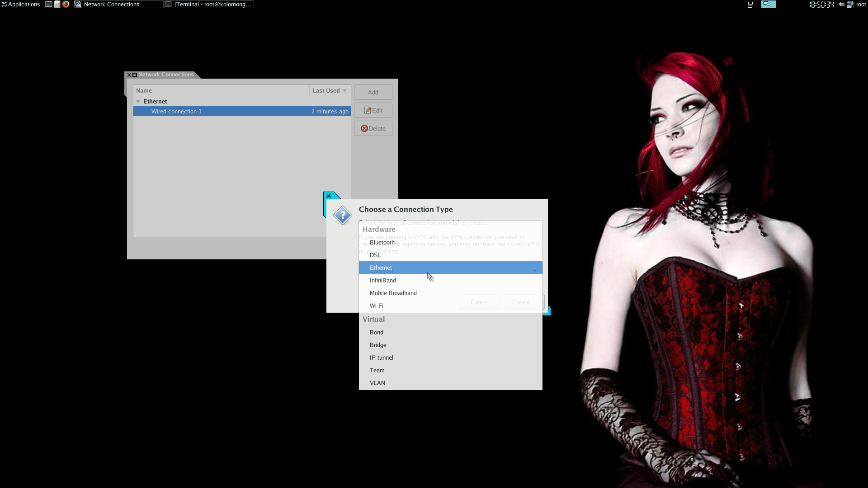Click the Choose a Connection Type heading

tap(406, 209)
